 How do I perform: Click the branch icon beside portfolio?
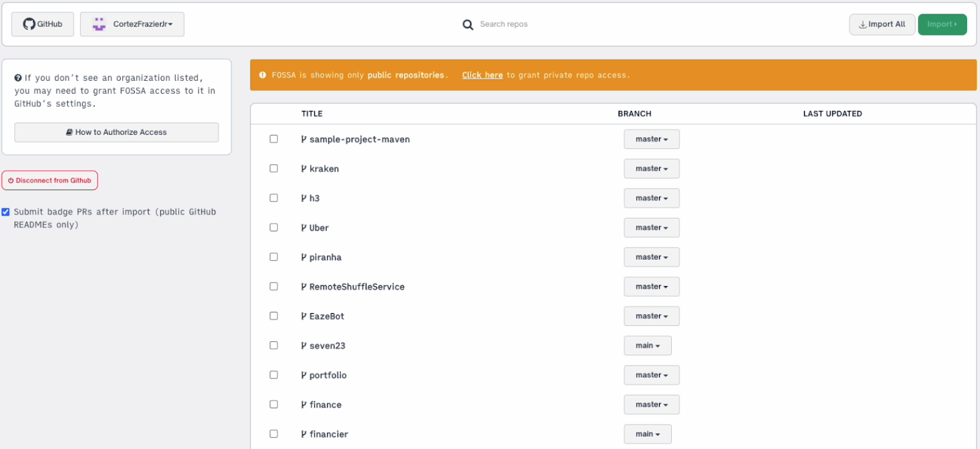(304, 375)
